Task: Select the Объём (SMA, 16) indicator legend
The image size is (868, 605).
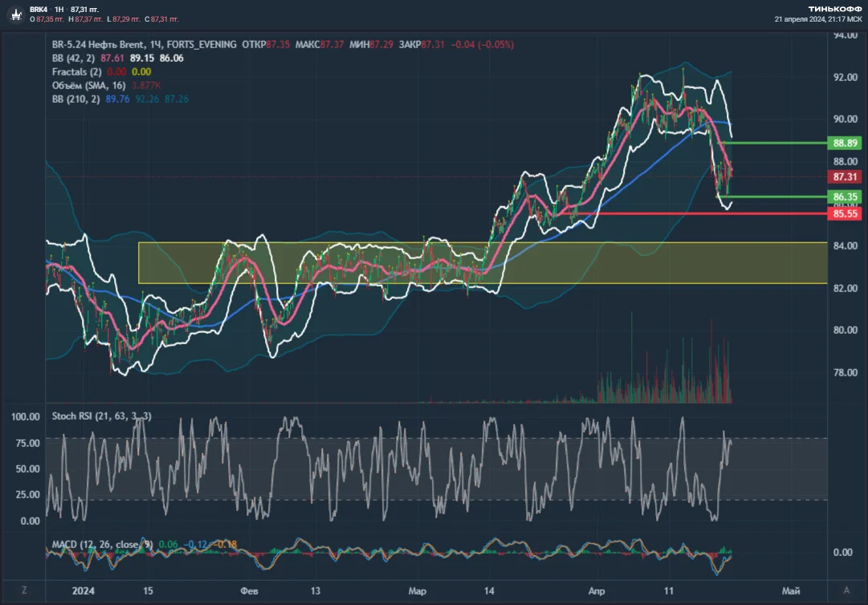Action: click(88, 85)
